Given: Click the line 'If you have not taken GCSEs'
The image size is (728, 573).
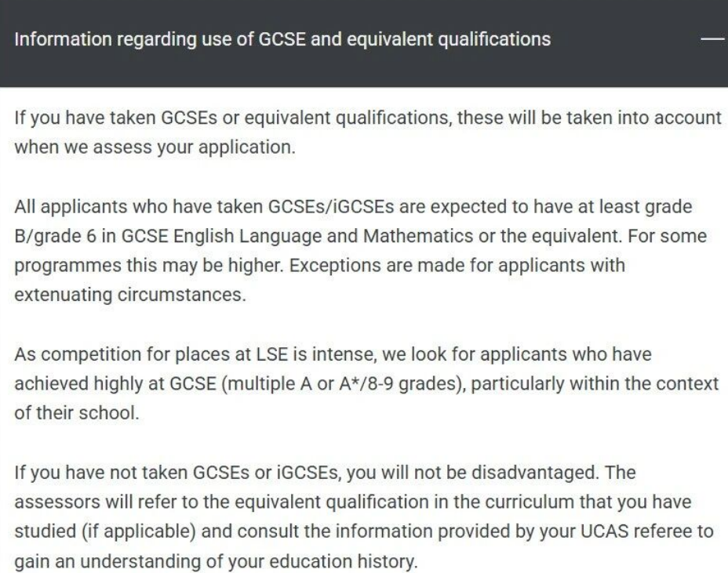Looking at the screenshot, I should pyautogui.click(x=325, y=473).
